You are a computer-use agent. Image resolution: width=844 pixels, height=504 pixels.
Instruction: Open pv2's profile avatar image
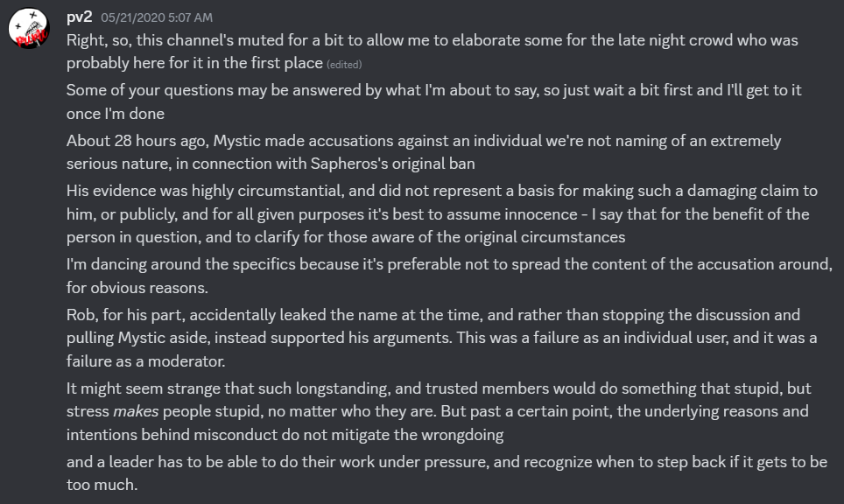pyautogui.click(x=29, y=29)
